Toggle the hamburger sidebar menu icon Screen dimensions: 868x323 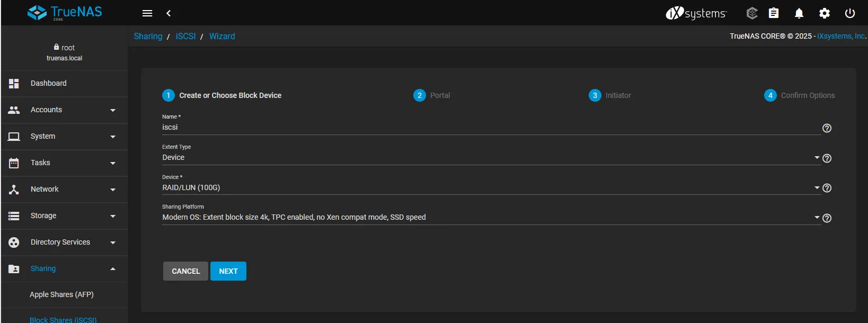[x=147, y=13]
